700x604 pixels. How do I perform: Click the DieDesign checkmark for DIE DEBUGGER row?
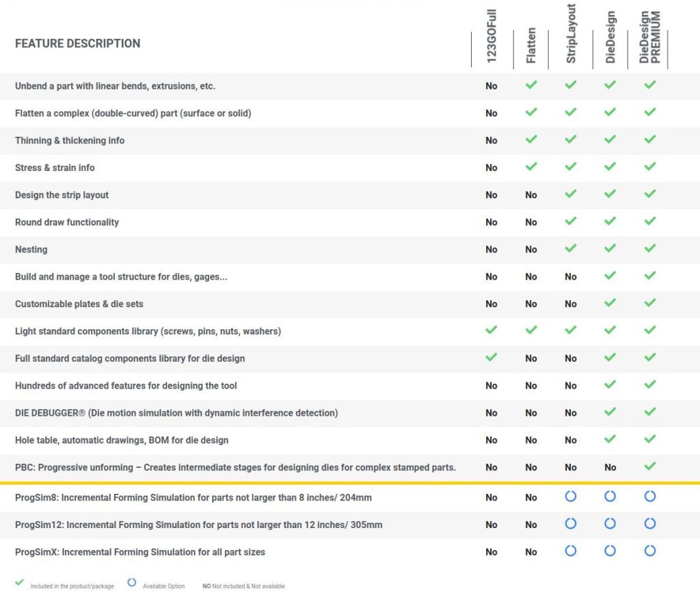click(x=610, y=412)
